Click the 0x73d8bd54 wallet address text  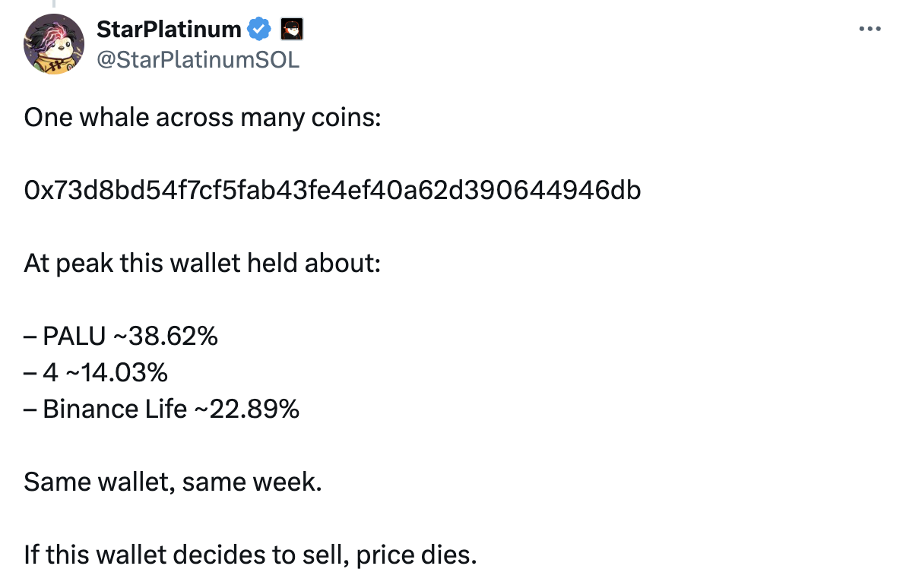tap(332, 191)
